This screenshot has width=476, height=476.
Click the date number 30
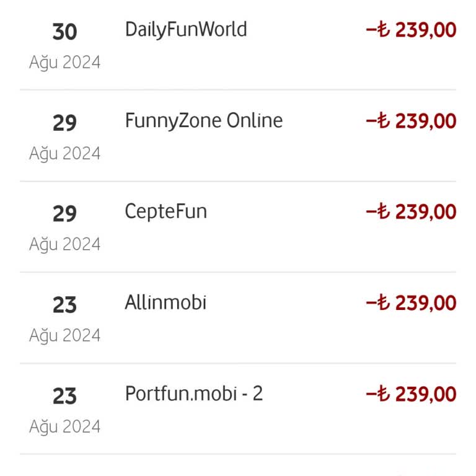64,32
